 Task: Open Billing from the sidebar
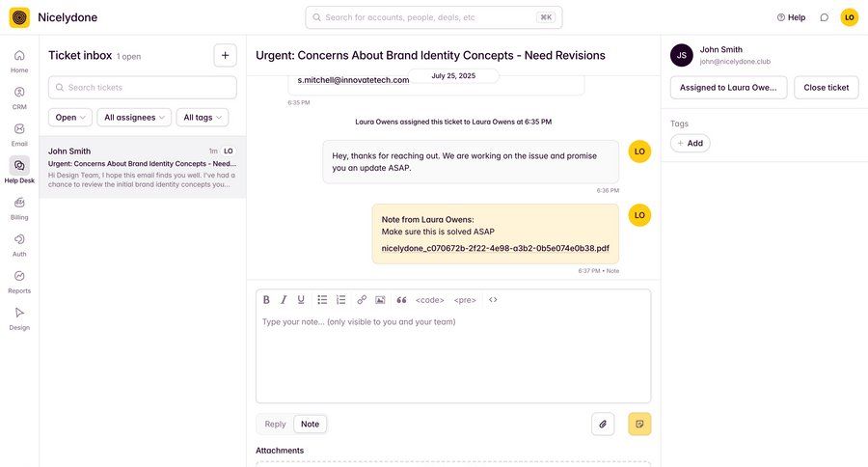tap(19, 208)
